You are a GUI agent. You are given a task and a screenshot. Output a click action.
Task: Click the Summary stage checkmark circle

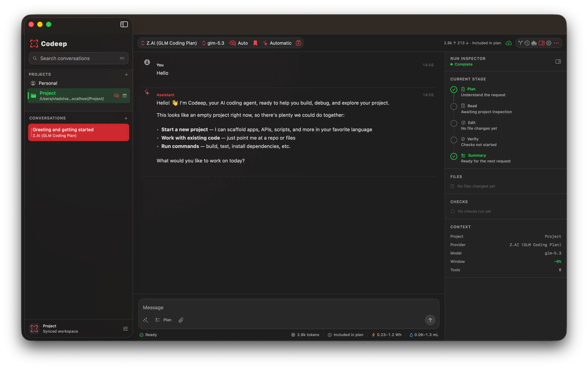[454, 156]
